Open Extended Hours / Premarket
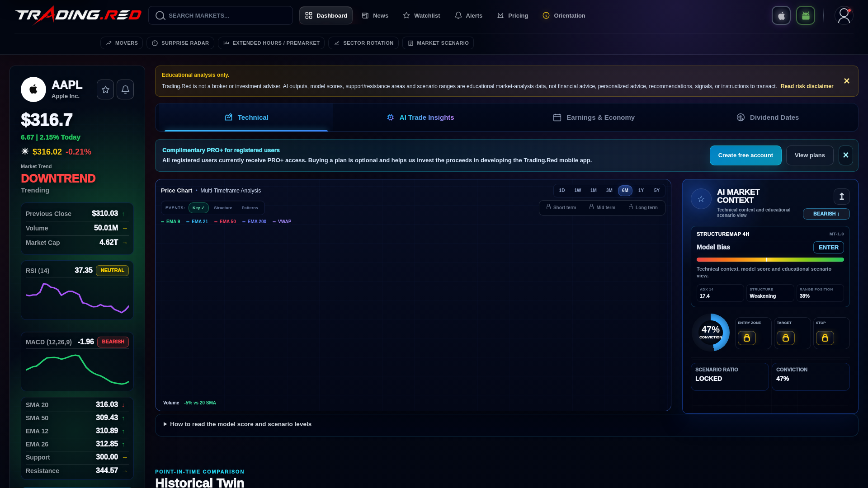Viewport: 868px width, 488px height. [271, 43]
